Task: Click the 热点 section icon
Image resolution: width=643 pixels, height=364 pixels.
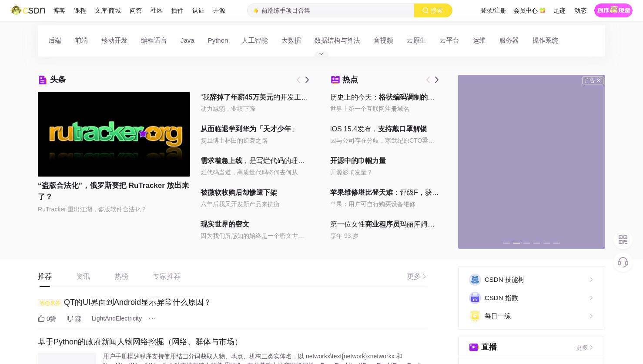Action: tap(335, 80)
